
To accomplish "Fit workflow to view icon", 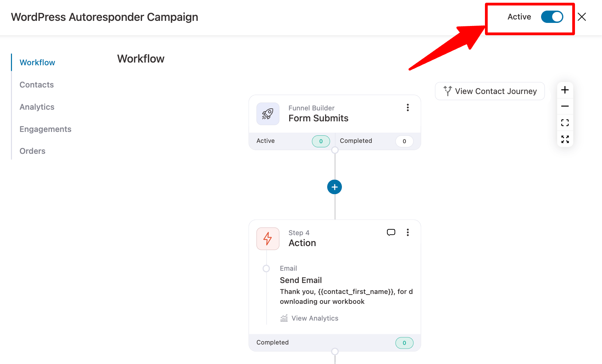I will click(565, 123).
